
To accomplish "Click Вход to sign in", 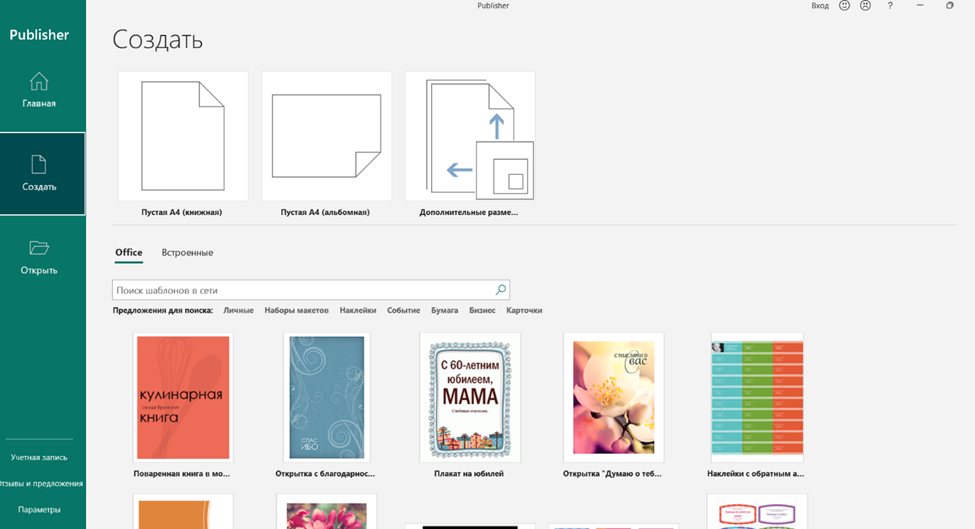I will point(820,6).
